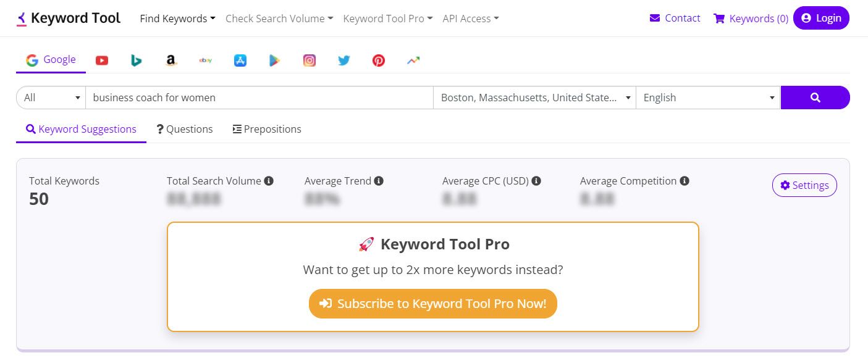The width and height of the screenshot is (868, 358).
Task: Click Subscribe to Keyword Tool Pro Now!
Action: 433,304
